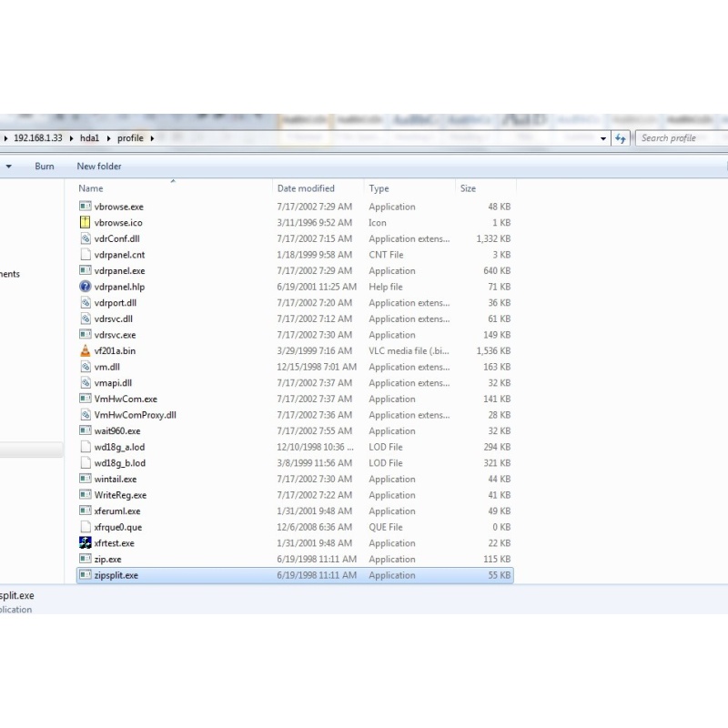
Task: Navigate to hda1 in the breadcrumb path
Action: (x=90, y=138)
